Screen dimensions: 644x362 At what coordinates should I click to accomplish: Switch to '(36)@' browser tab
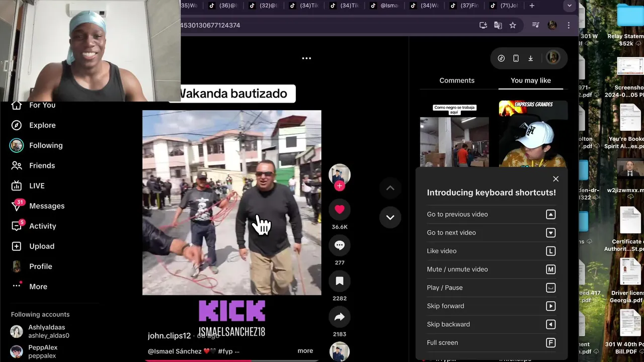(225, 6)
